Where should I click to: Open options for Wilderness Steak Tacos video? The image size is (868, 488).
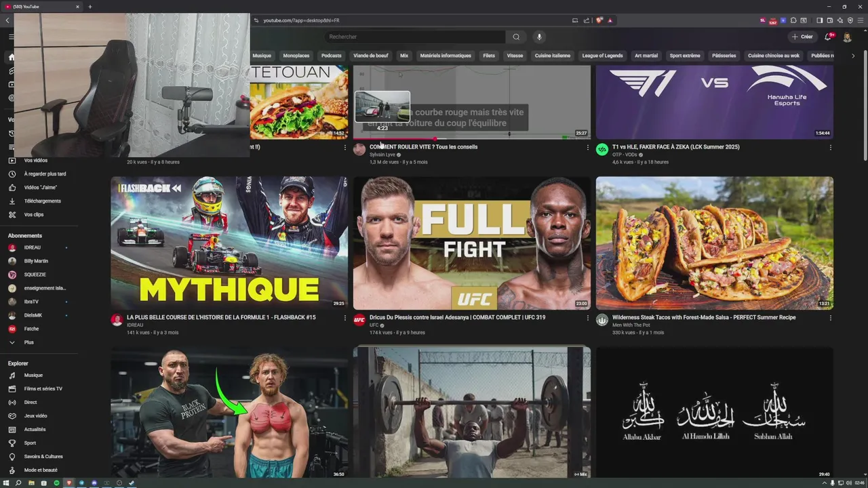830,318
